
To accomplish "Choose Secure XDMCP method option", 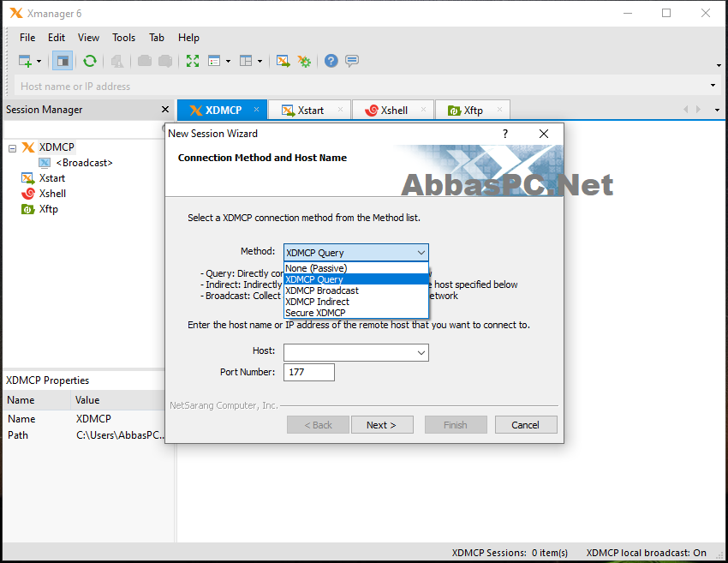I will tap(356, 313).
